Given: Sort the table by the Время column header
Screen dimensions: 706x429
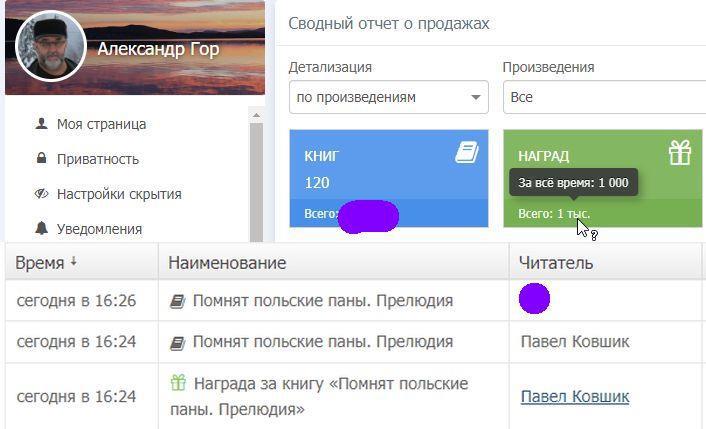Looking at the screenshot, I should point(81,262).
